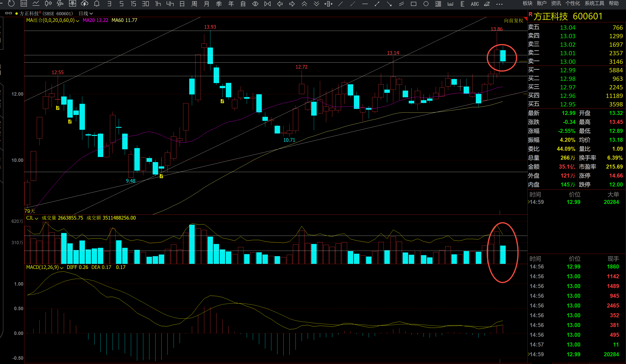The width and height of the screenshot is (626, 364).
Task: Open the alert bell icon
Action: coord(97,4)
